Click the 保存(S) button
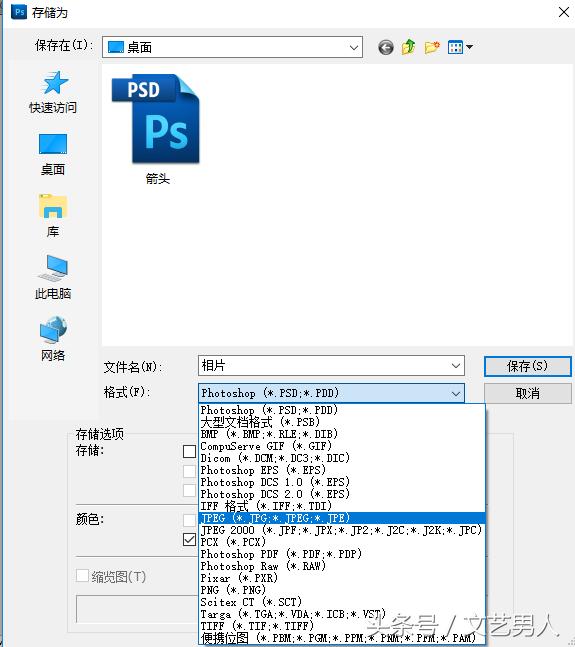 coord(528,366)
